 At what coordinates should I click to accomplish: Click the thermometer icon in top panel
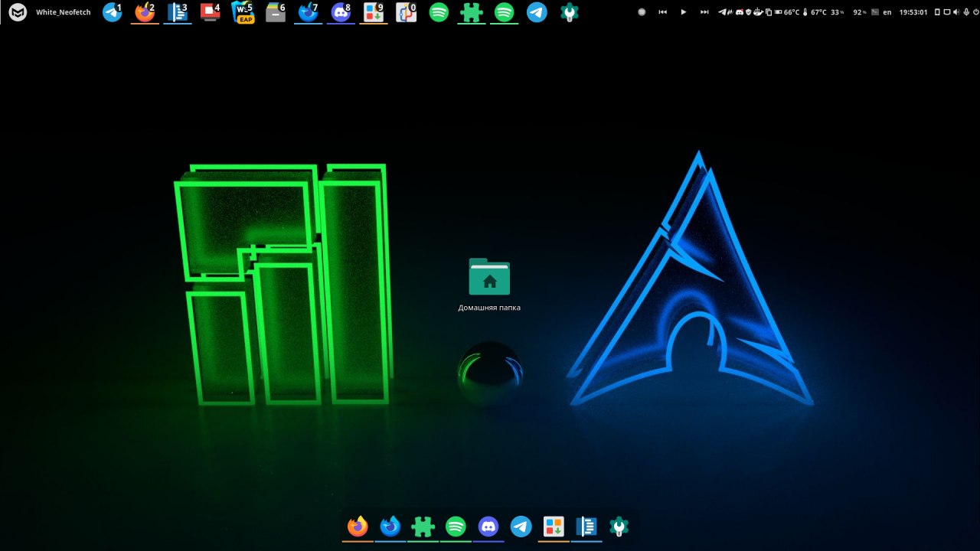pyautogui.click(x=805, y=12)
